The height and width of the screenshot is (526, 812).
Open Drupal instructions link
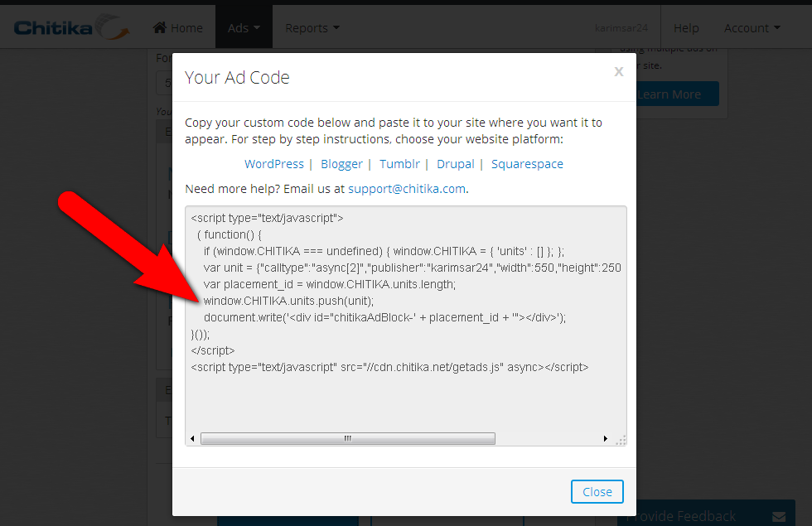point(455,164)
